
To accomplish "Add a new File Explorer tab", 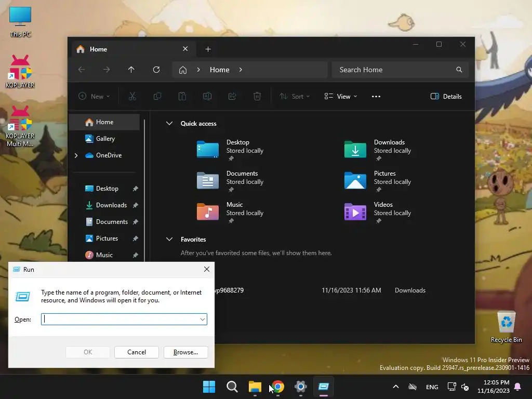I will point(208,49).
